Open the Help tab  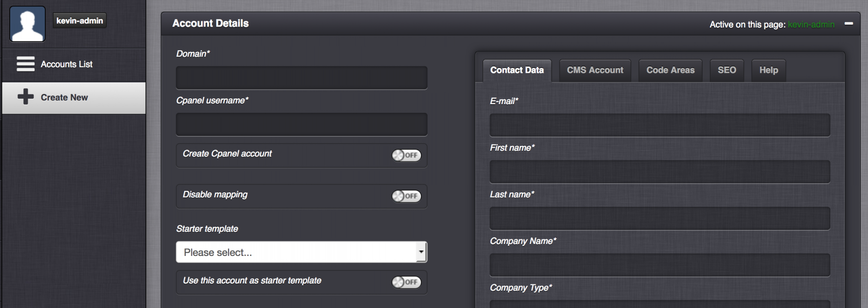(769, 70)
